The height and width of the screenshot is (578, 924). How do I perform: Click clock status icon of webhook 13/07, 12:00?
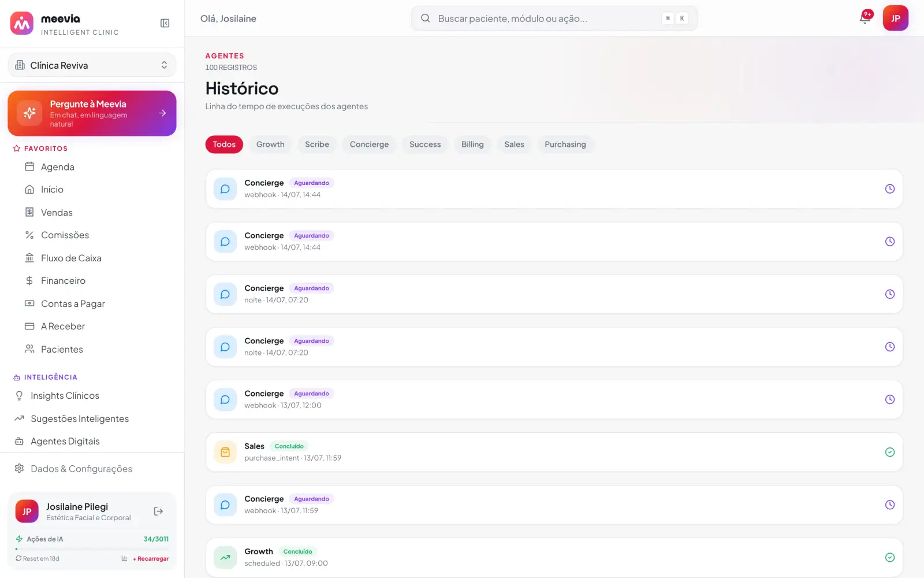pyautogui.click(x=889, y=399)
